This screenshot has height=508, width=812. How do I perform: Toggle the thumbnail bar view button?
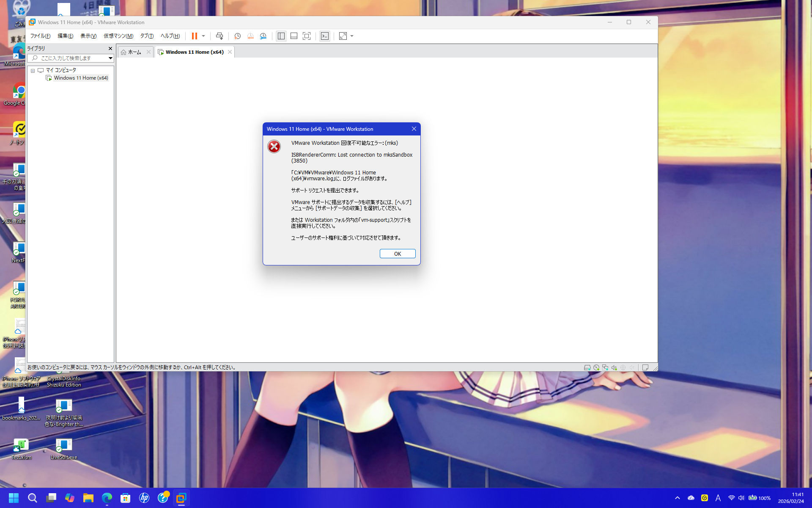pos(294,36)
